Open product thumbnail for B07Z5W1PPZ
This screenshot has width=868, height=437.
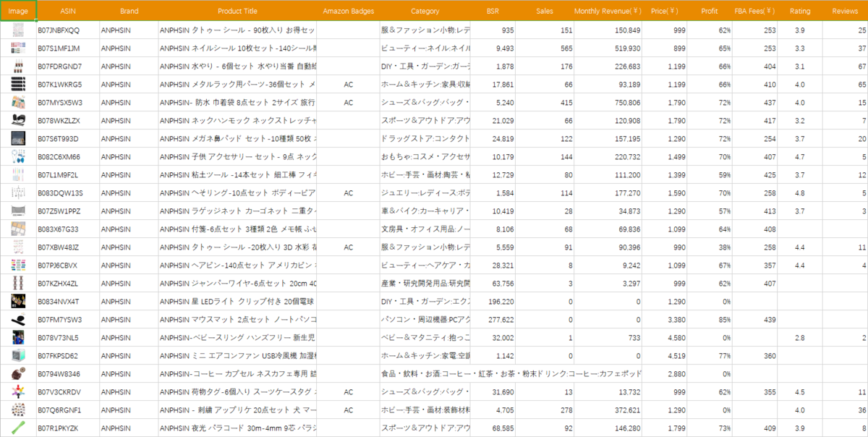tap(18, 211)
